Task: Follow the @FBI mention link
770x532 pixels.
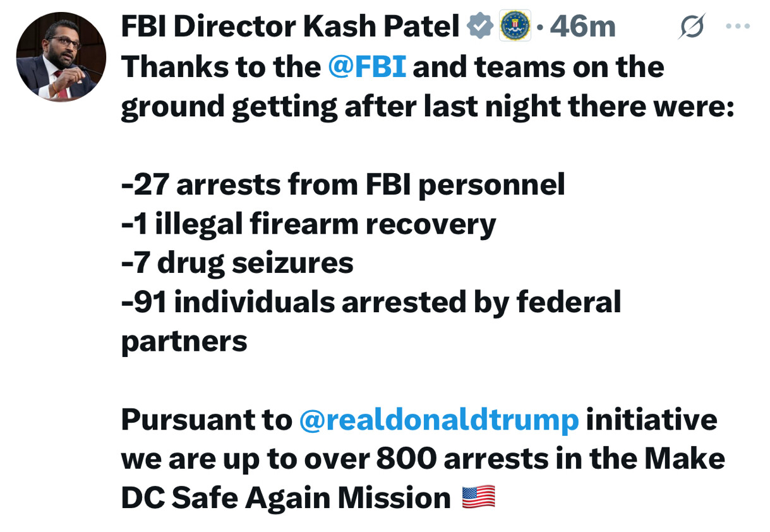Action: 367,66
